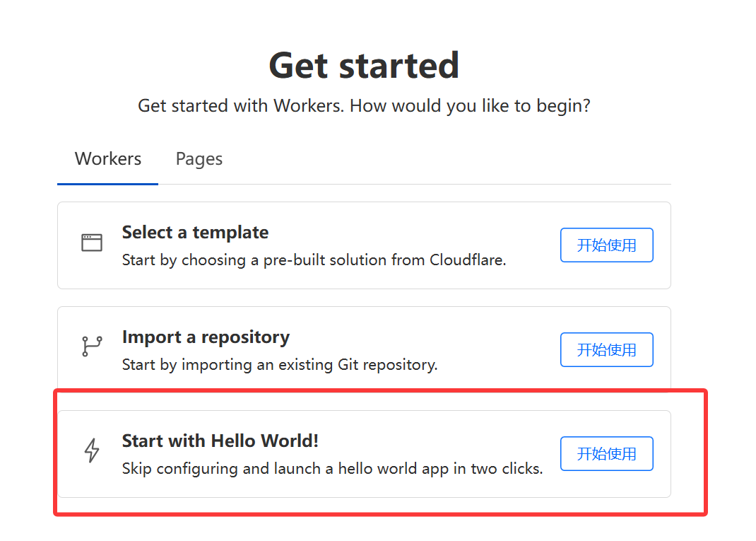Click the "Select a template" title
756x541 pixels.
pos(195,233)
